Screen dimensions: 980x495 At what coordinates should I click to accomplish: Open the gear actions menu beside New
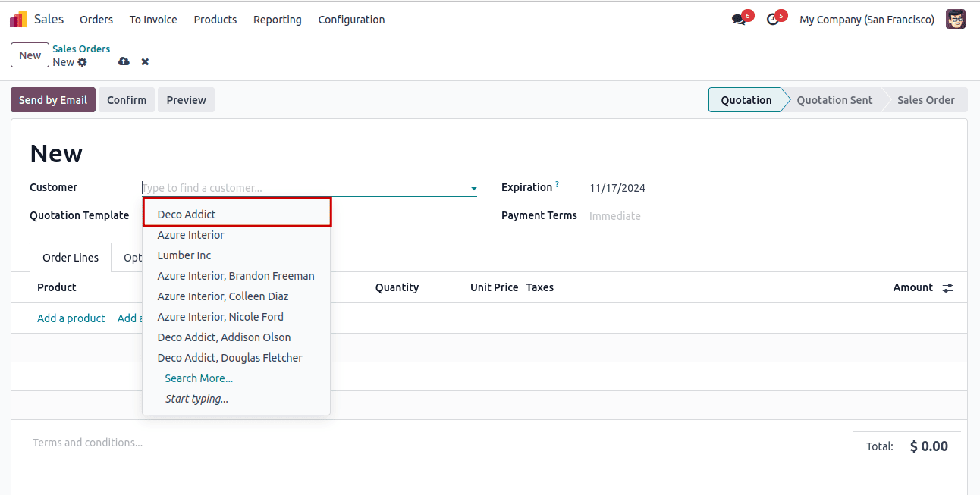tap(83, 62)
